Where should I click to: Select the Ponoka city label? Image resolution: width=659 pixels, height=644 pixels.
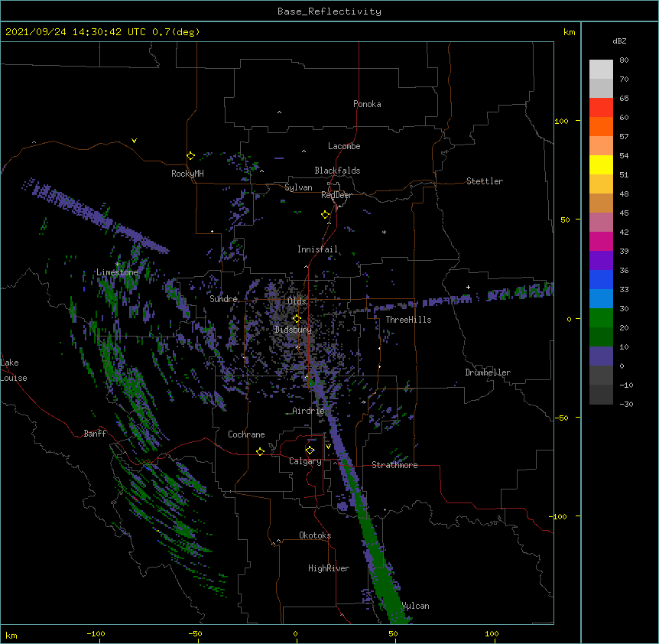tap(367, 104)
